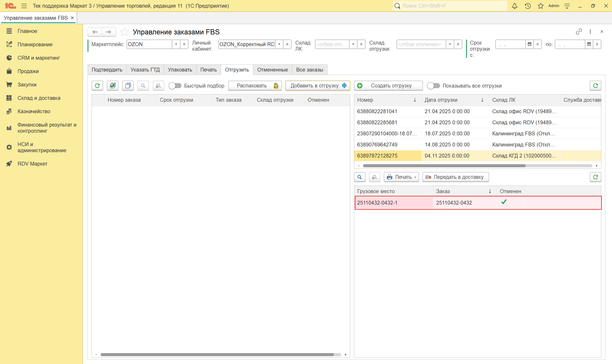612x364 pixels.
Task: Expand the Маркетплейс dropdown
Action: [176, 44]
